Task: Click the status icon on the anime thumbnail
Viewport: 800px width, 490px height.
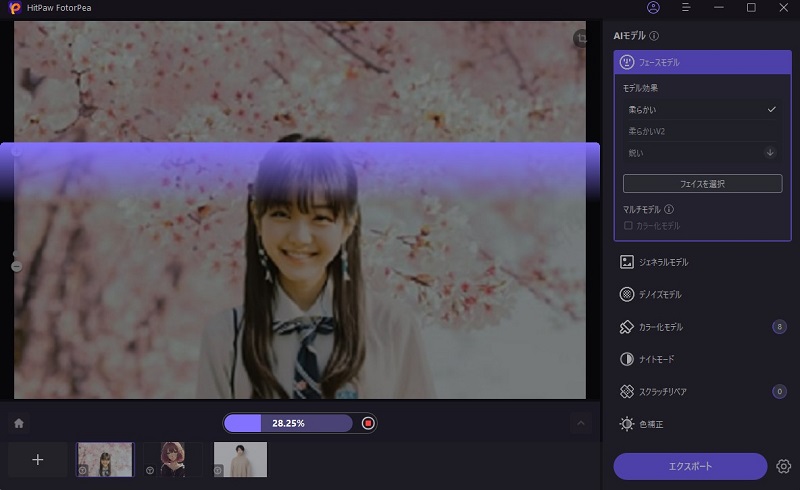Action: click(x=150, y=470)
